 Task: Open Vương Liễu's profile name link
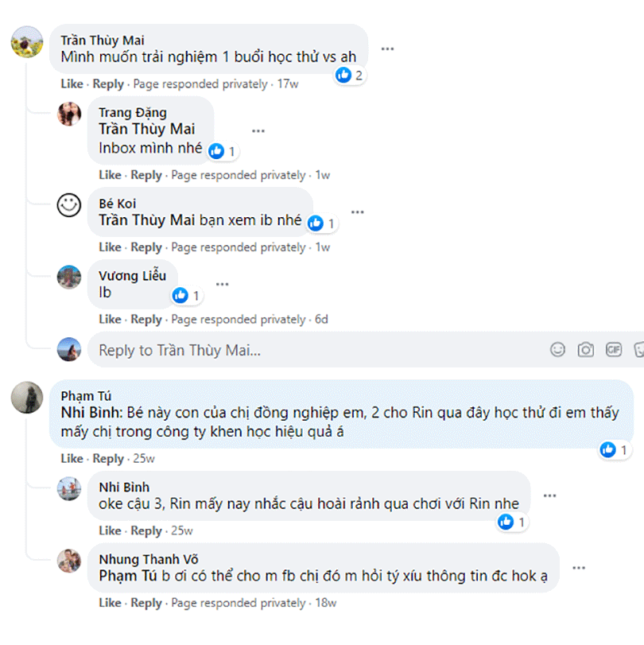point(132,276)
